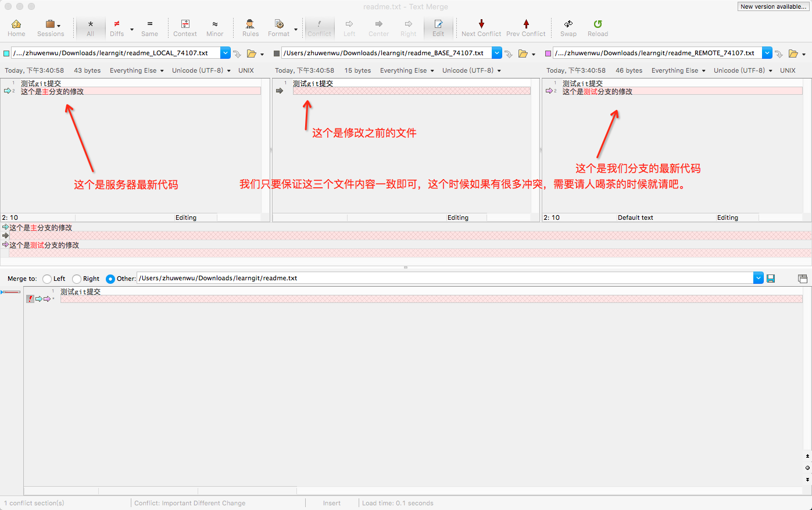Click '测试git提交' line in the output pane

pos(81,292)
